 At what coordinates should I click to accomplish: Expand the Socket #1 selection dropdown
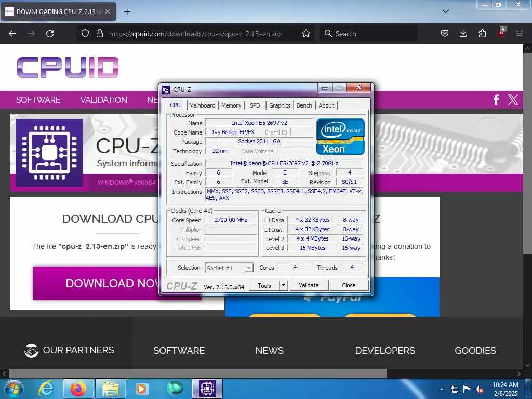pos(249,268)
